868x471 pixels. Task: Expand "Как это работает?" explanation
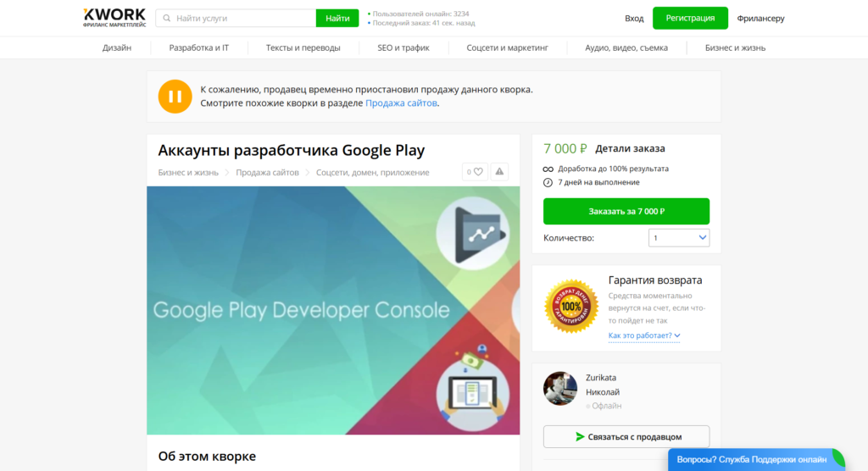pyautogui.click(x=644, y=335)
